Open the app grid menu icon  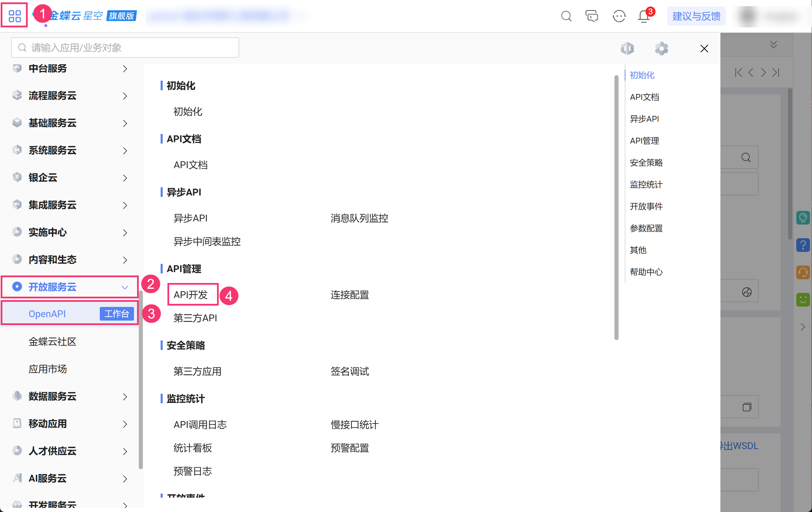[14, 16]
